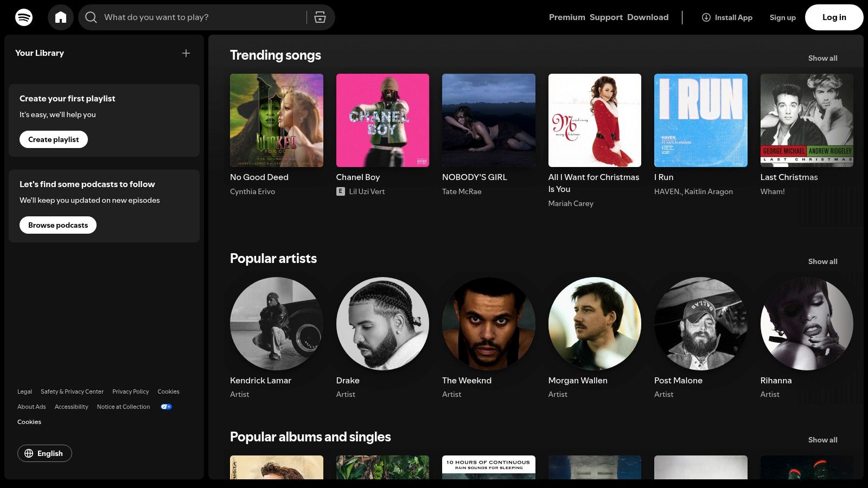This screenshot has height=488, width=868.
Task: Select the Download menu item
Action: tap(648, 17)
